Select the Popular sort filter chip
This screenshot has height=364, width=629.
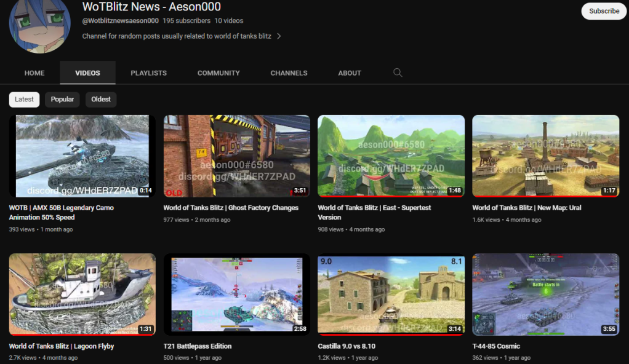click(x=62, y=100)
